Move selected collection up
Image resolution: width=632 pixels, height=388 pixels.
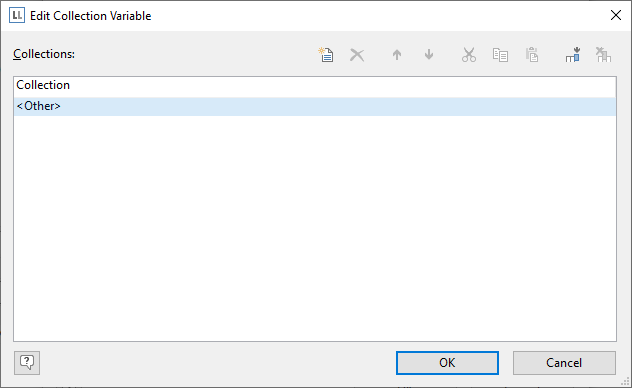(397, 55)
